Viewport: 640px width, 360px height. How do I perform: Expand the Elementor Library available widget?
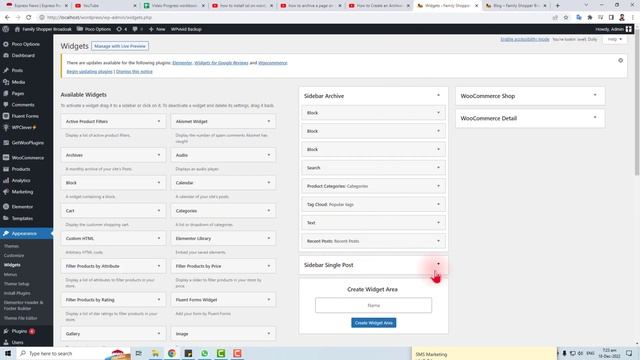pyautogui.click(x=269, y=238)
